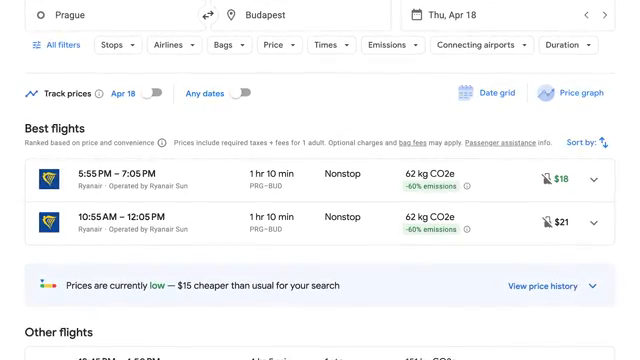This screenshot has height=360, width=640.
Task: Swap origin and destination cities
Action: point(208,15)
